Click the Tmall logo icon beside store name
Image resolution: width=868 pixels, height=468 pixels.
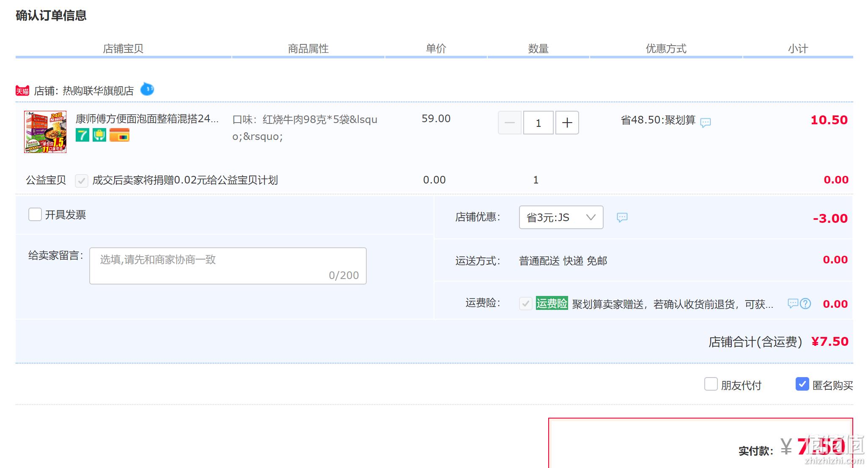[22, 90]
